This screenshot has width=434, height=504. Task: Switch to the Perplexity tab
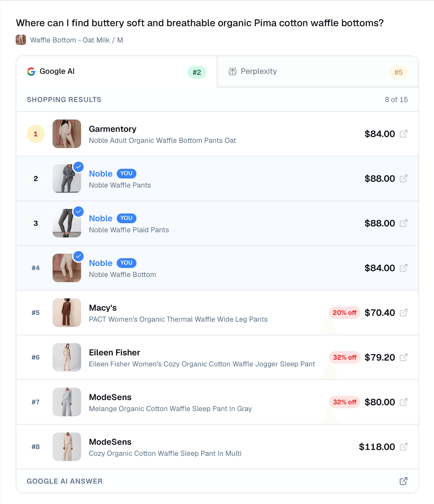258,71
